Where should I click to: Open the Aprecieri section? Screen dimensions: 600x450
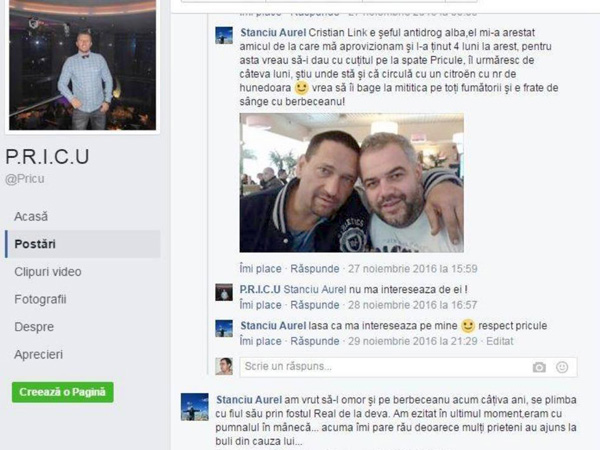[x=38, y=354]
